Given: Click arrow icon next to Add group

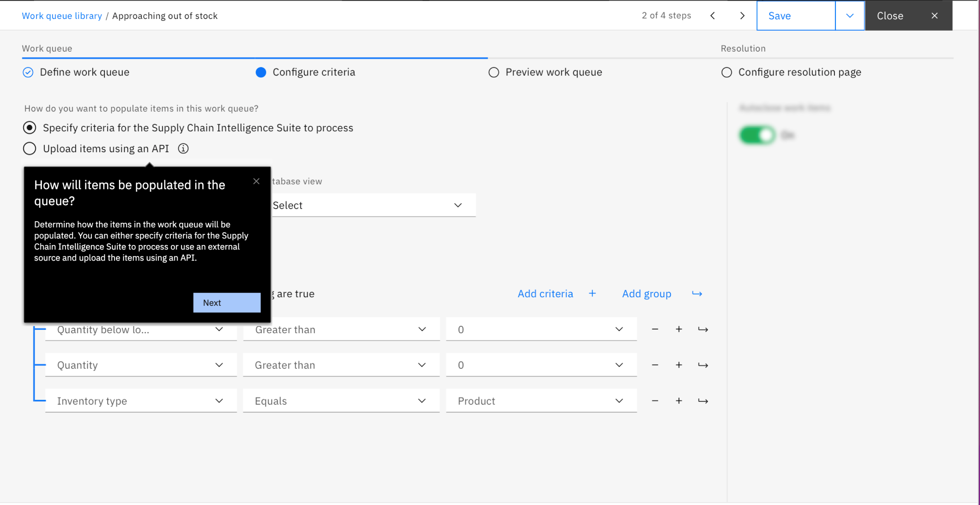Looking at the screenshot, I should coord(696,294).
